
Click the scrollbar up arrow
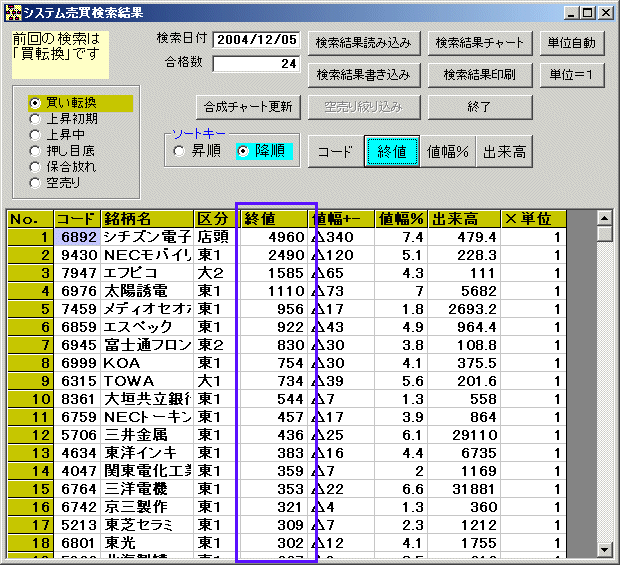(604, 218)
